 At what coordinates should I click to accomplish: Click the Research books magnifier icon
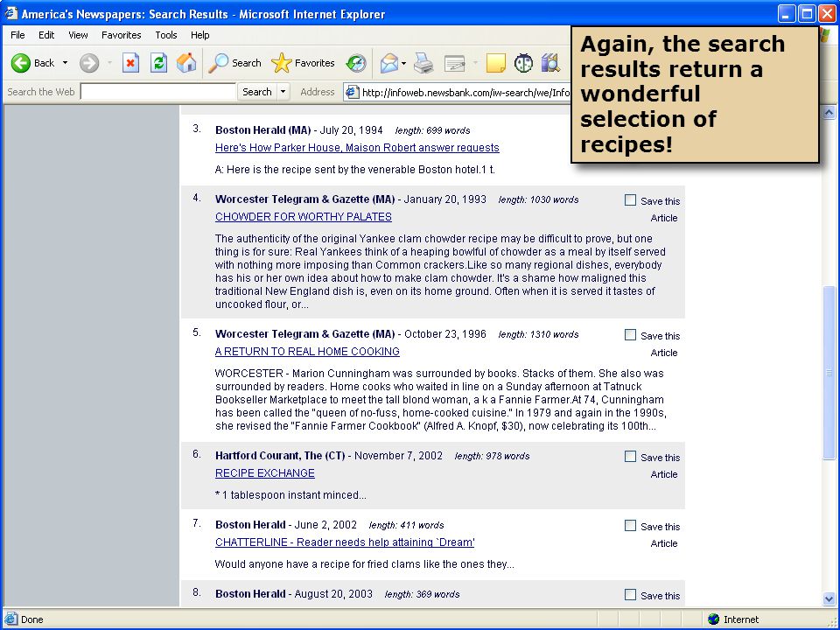tap(550, 63)
